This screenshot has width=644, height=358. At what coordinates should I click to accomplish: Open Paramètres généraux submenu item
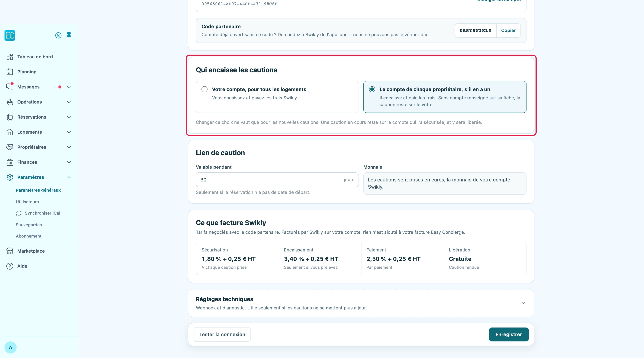point(38,190)
